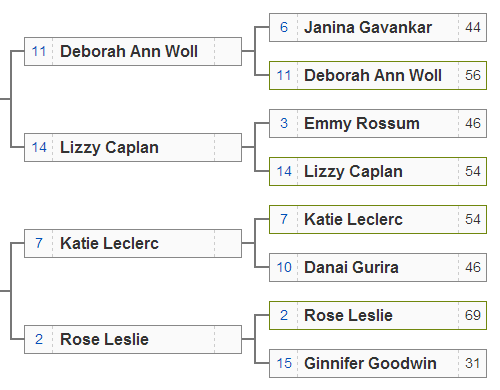Click Danai Gurira bracket entry

(378, 267)
